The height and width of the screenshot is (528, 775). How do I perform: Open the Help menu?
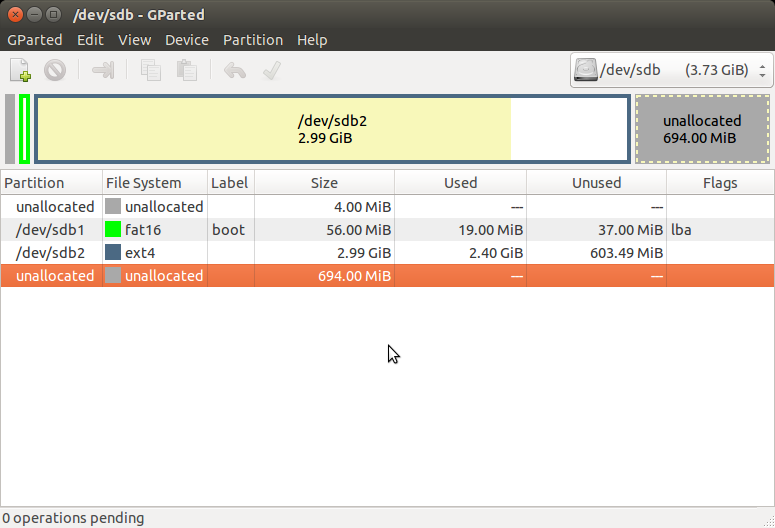(312, 40)
